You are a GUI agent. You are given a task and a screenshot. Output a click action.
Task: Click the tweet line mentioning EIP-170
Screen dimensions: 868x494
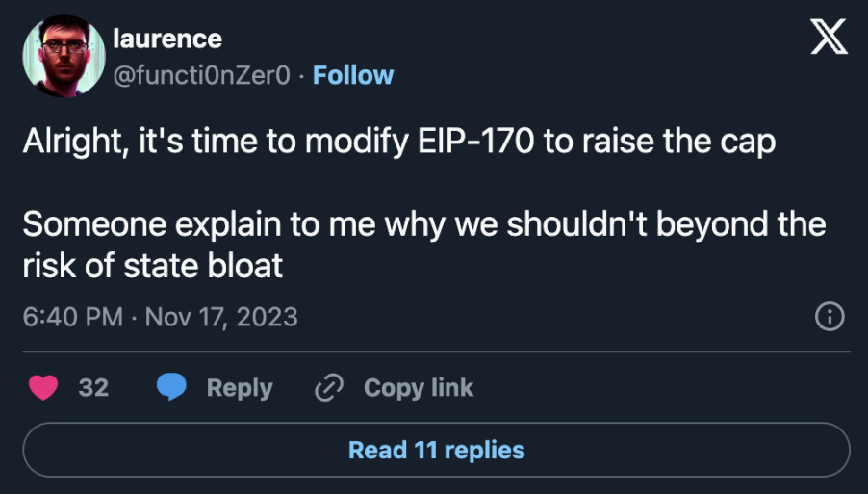pyautogui.click(x=399, y=142)
